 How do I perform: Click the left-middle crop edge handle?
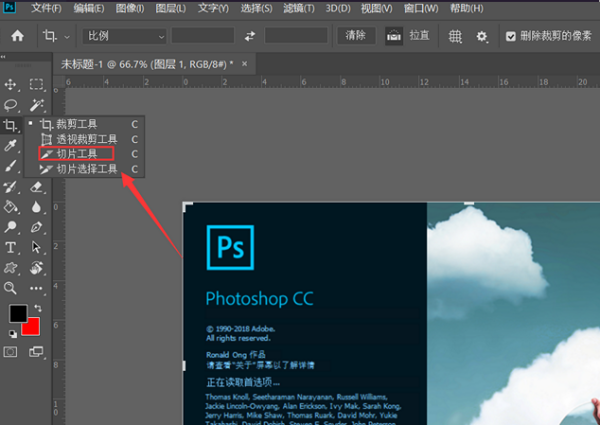pyautogui.click(x=184, y=366)
